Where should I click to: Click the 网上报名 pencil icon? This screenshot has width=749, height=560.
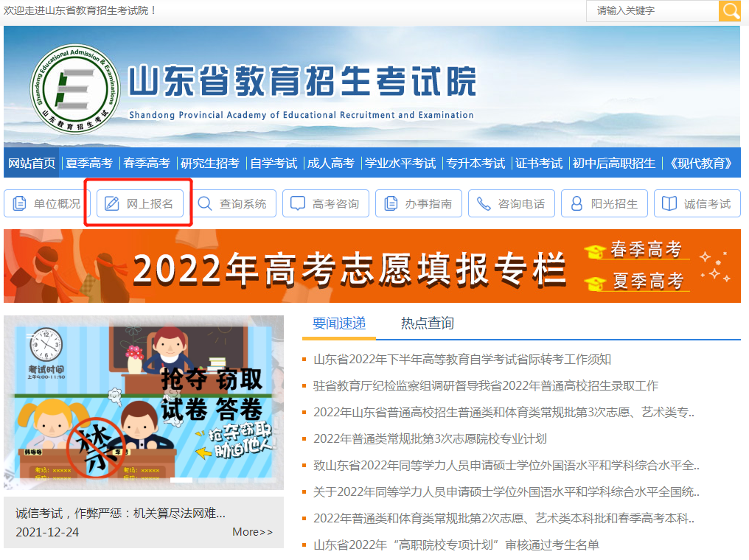coord(111,203)
